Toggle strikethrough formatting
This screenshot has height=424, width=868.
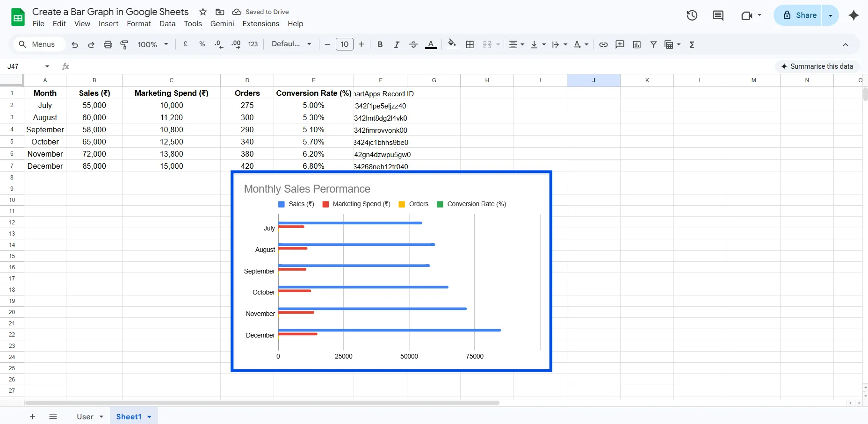413,44
